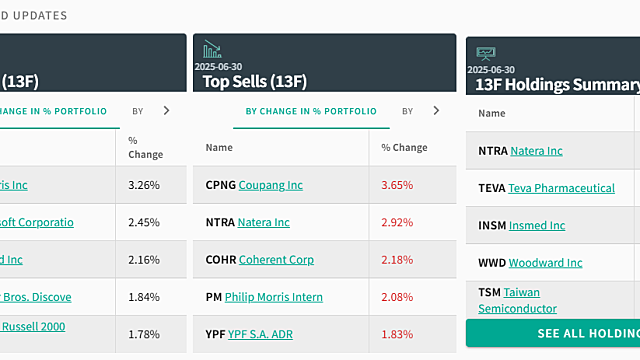Open Teva Pharmaceutical in holdings summary

[561, 188]
